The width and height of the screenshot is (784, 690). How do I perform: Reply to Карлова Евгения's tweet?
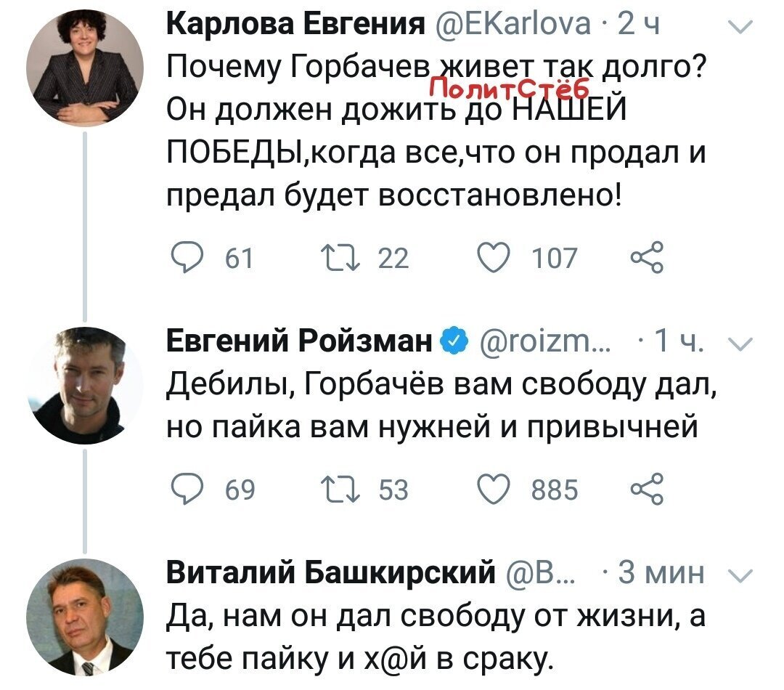tap(187, 257)
